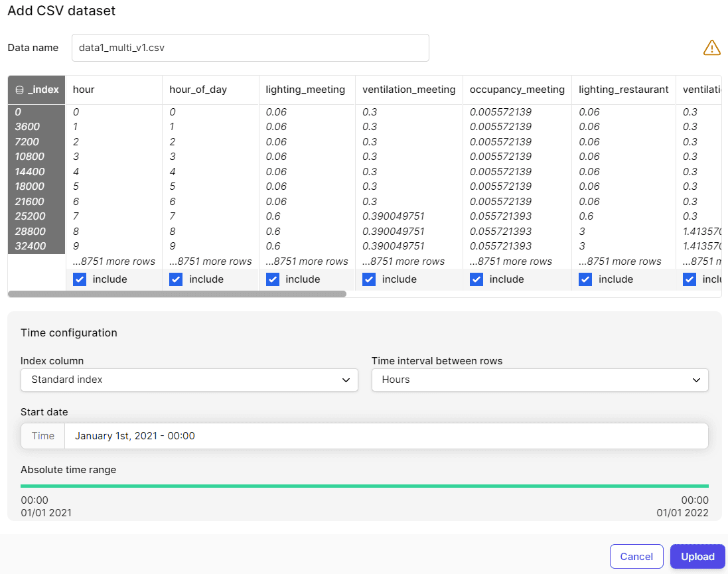The image size is (728, 574).
Task: Click the green absolute time range bar
Action: click(364, 486)
